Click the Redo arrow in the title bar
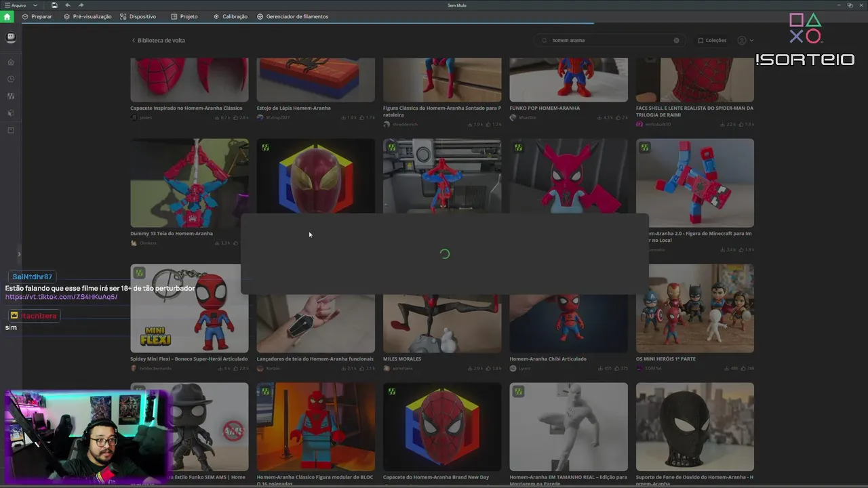868x488 pixels. pyautogui.click(x=81, y=5)
